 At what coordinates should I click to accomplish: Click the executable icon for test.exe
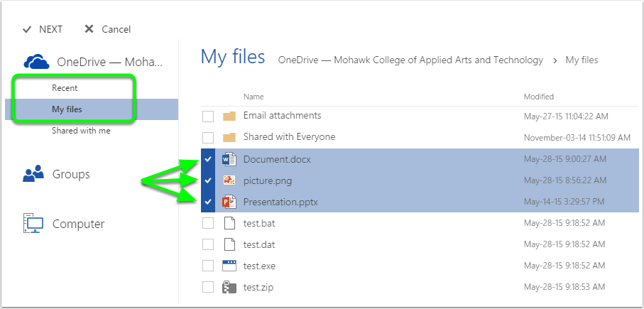(229, 266)
